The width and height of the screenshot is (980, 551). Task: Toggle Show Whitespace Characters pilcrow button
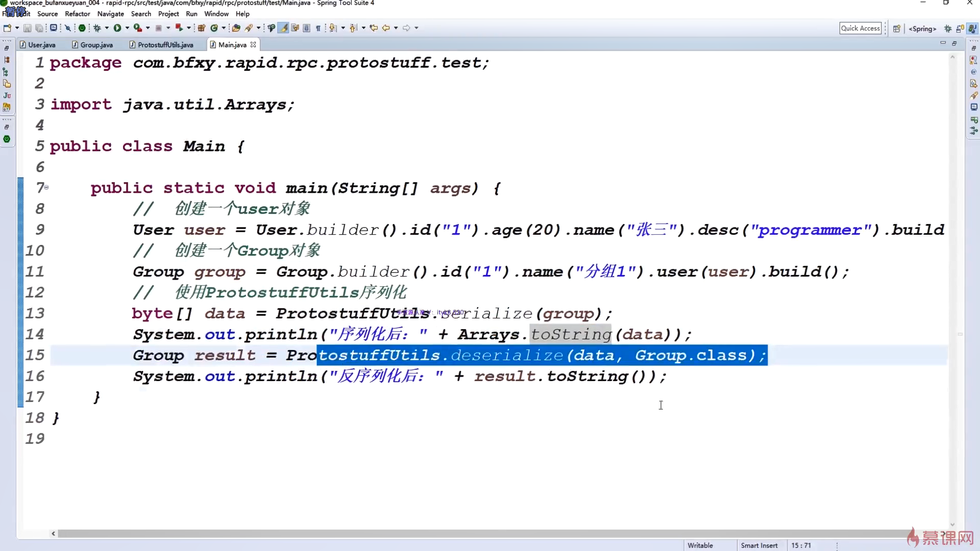click(x=318, y=28)
